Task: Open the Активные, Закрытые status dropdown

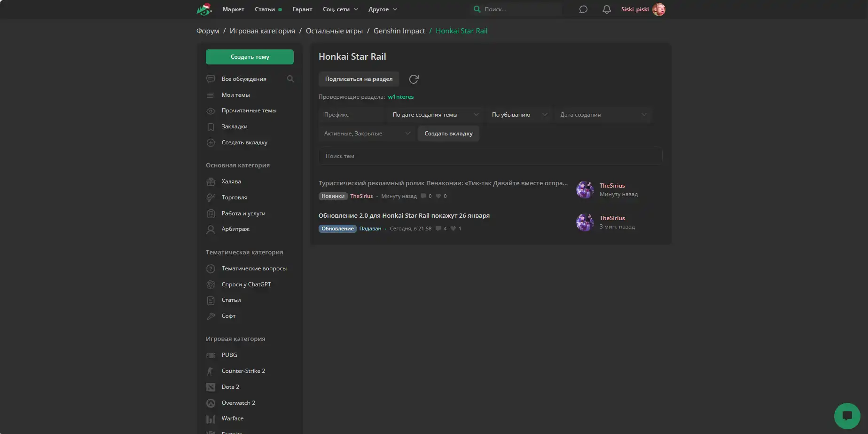Action: click(367, 134)
